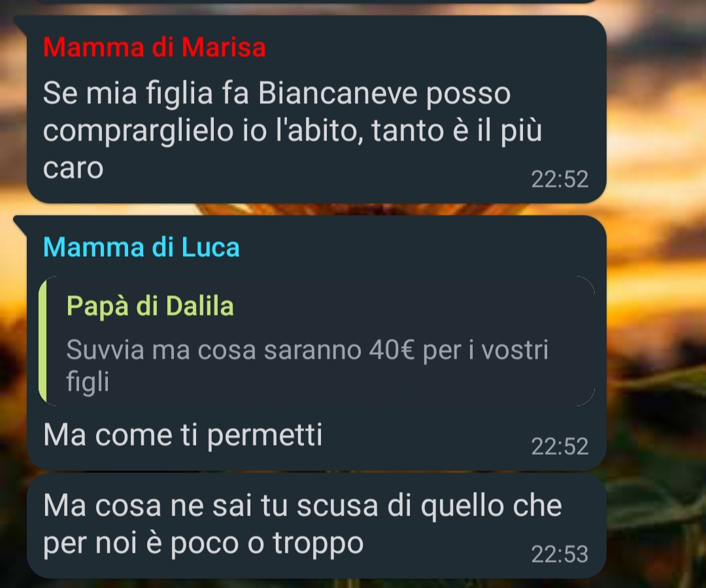Click the 22:53 timestamp

560,554
